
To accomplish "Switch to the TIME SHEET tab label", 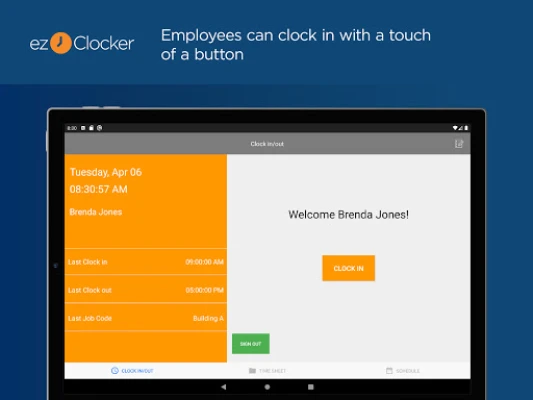I will [272, 371].
